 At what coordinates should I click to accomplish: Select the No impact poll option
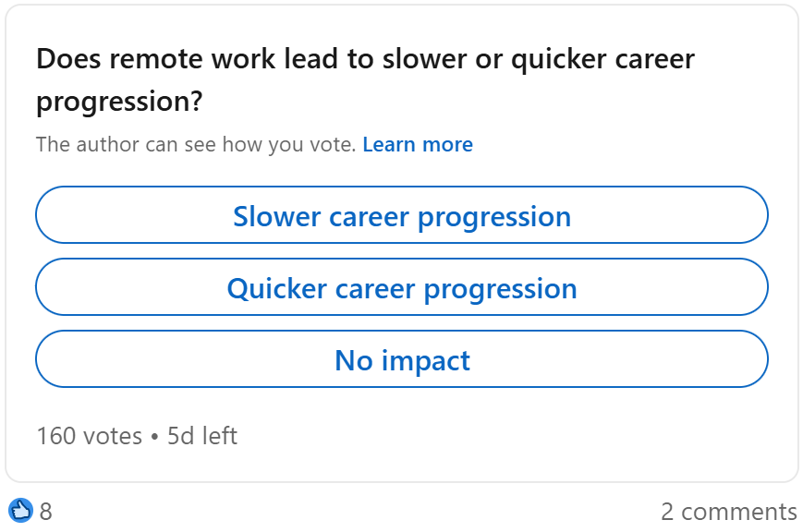click(x=401, y=359)
